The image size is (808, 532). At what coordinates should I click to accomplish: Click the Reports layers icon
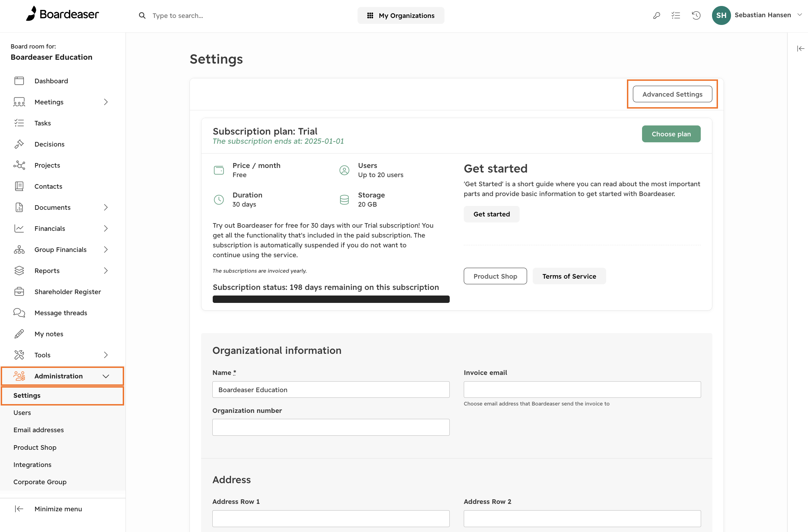[19, 271]
